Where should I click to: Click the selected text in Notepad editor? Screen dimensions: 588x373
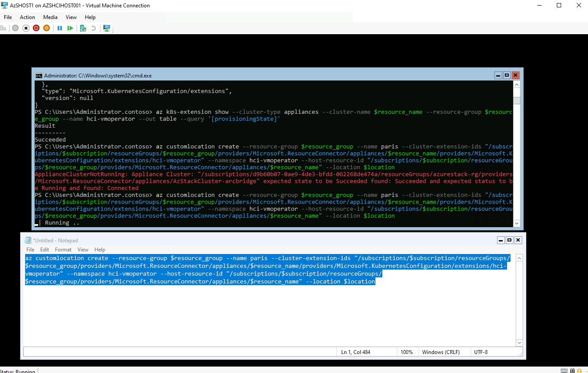pos(268,270)
